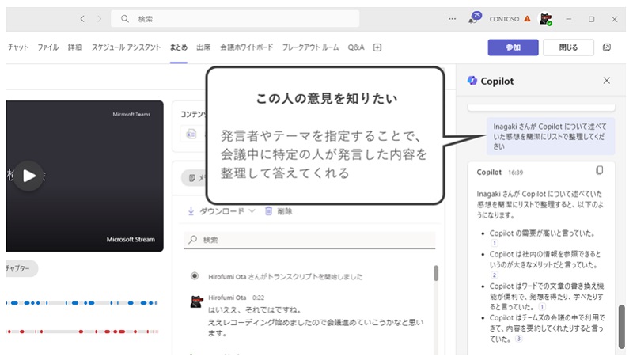This screenshot has width=633, height=364.
Task: Click the transcript started record icon
Action: point(195,276)
